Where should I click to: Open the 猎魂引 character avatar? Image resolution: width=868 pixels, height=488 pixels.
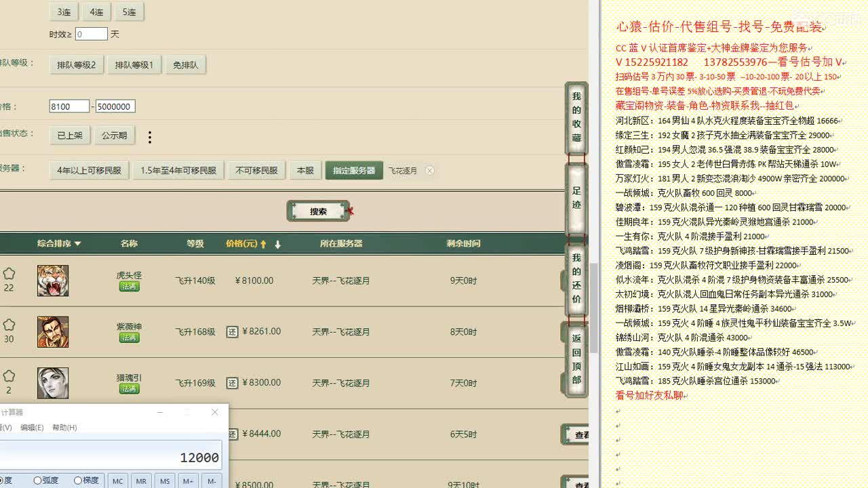click(x=53, y=383)
